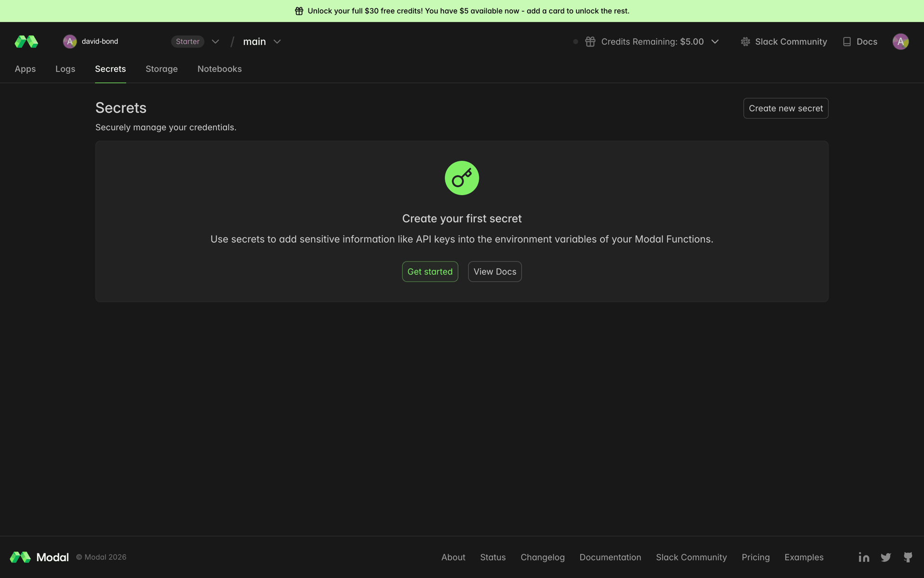Open the Storage tab
924x578 pixels.
click(x=162, y=69)
